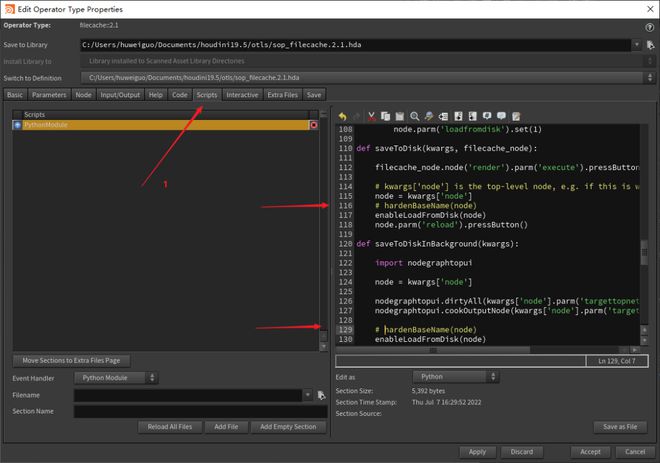Click the cut scissors icon
Screen dimensions: 660x463
[372, 116]
